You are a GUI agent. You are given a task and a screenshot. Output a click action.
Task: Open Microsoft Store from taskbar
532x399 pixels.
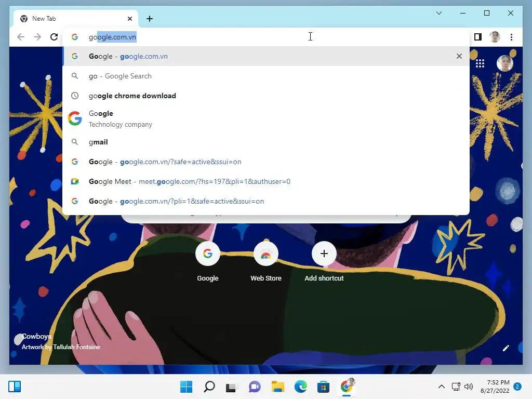click(x=323, y=387)
